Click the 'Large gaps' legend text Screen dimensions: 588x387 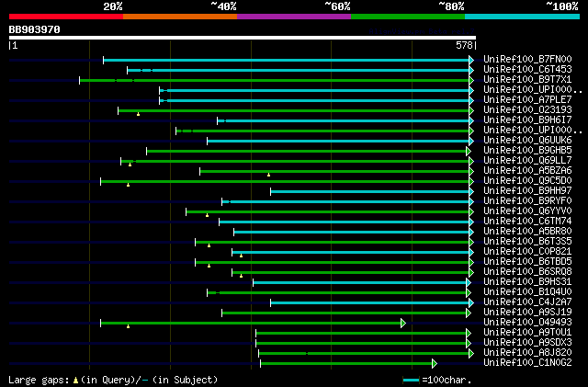[39, 381]
